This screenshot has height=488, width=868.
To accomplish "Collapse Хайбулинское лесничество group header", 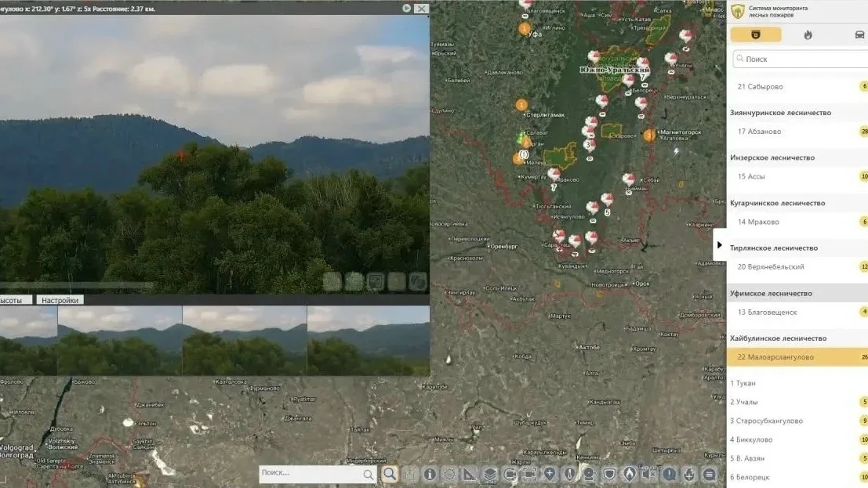I will (797, 338).
